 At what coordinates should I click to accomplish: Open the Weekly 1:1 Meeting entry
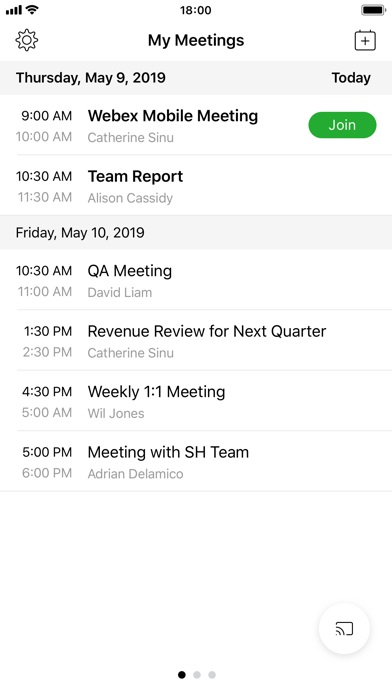(196, 401)
